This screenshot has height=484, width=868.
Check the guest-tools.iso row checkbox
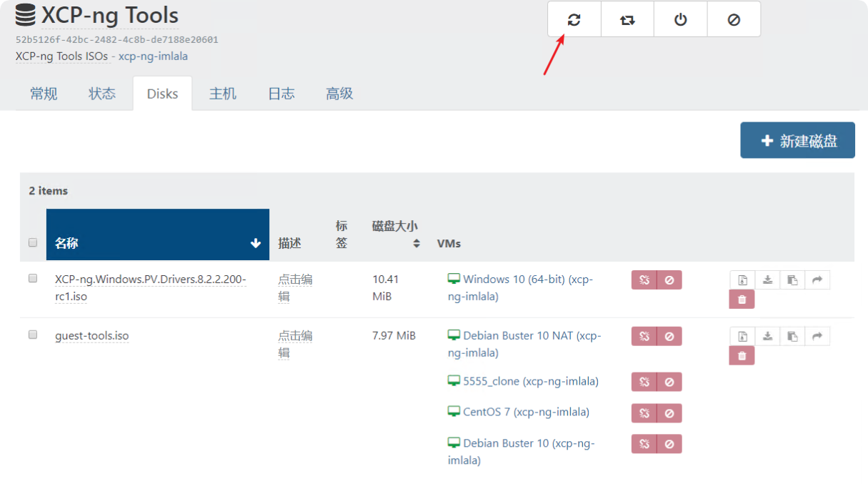pos(33,335)
